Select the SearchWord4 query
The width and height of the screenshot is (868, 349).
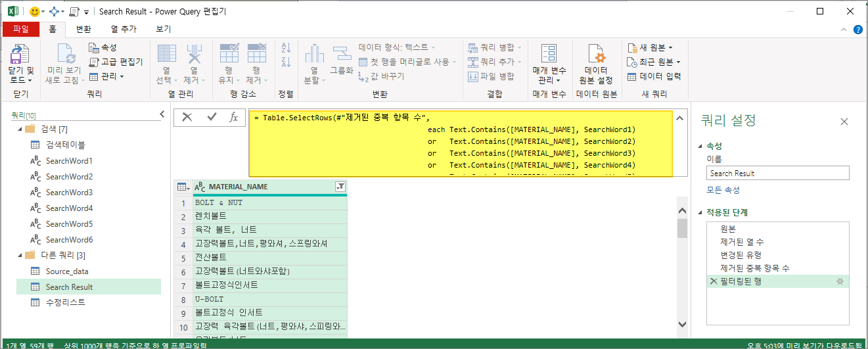tap(89, 208)
